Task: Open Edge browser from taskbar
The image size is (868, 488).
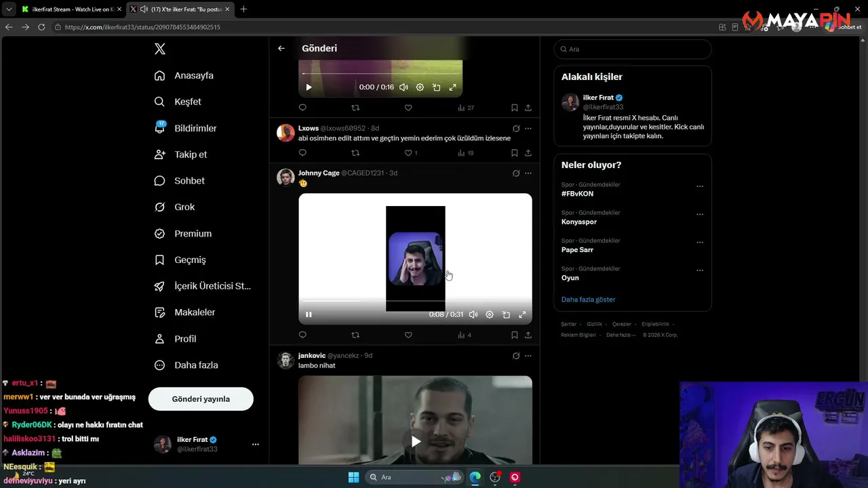Action: coord(475,477)
